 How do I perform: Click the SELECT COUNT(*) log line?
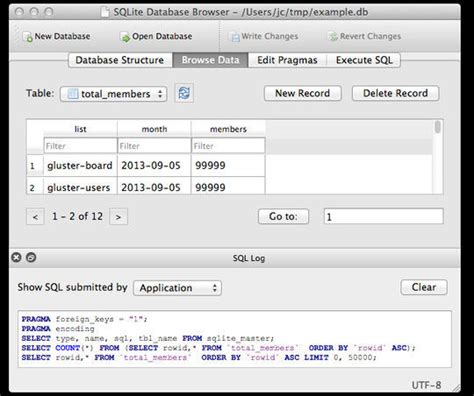point(219,348)
